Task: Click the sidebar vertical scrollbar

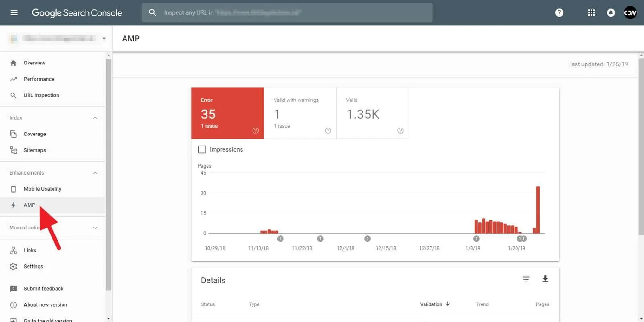Action: tap(109, 175)
